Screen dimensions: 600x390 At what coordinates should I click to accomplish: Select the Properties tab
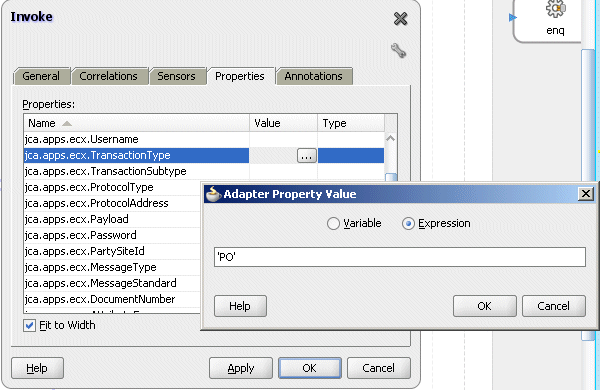click(240, 76)
